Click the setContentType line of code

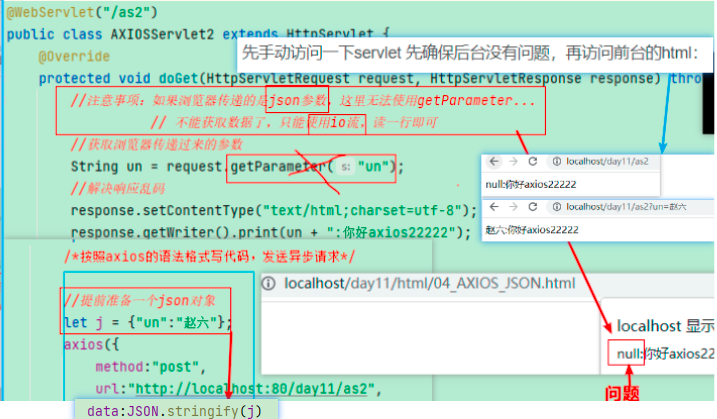click(x=273, y=211)
